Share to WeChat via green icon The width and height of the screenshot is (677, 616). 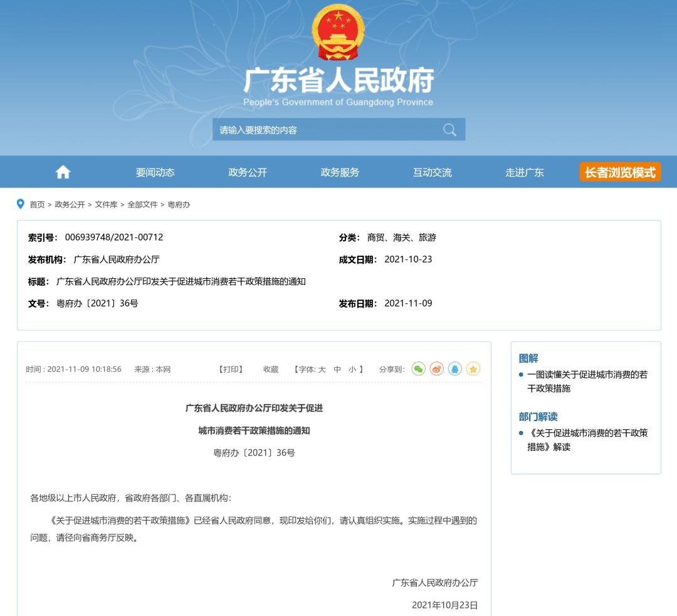tap(418, 369)
